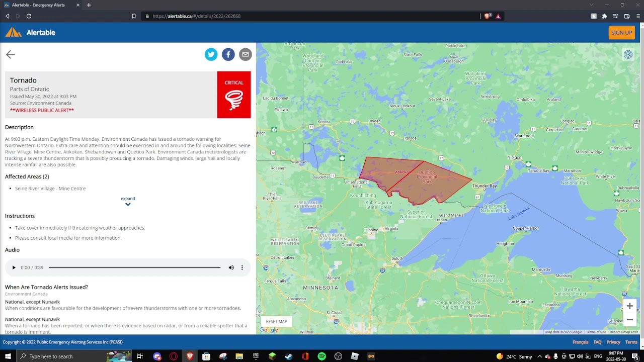644x362 pixels.
Task: Open the browser main menu
Action: pos(638,16)
